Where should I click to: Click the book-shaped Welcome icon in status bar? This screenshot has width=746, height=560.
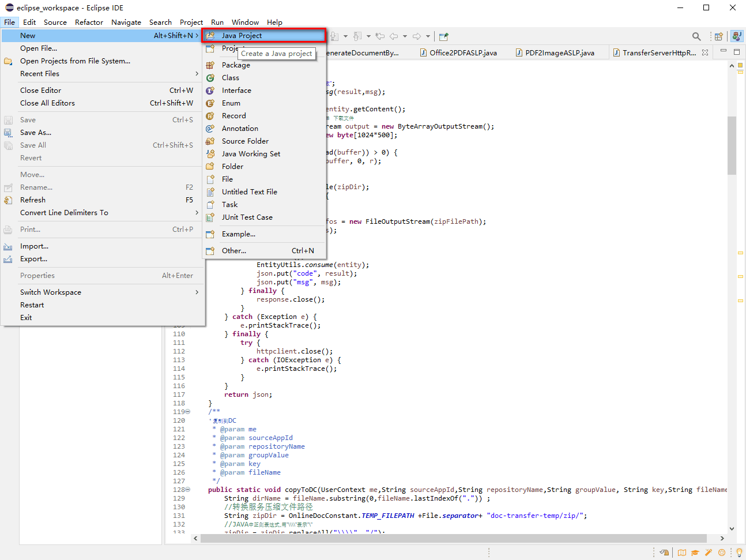(682, 553)
